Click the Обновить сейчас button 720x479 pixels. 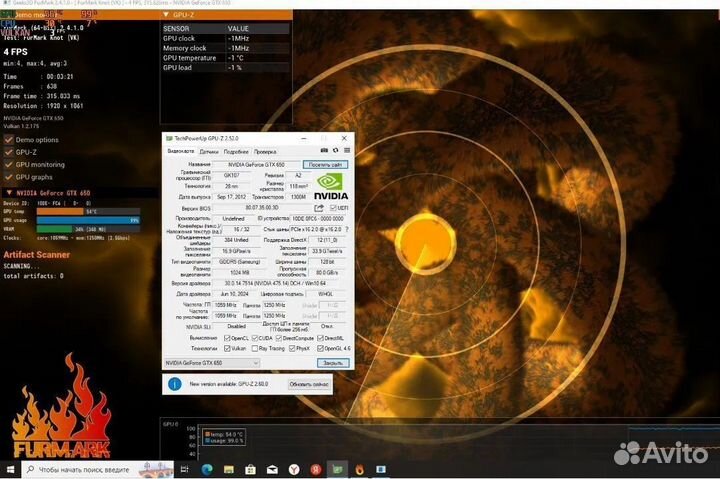[x=309, y=384]
